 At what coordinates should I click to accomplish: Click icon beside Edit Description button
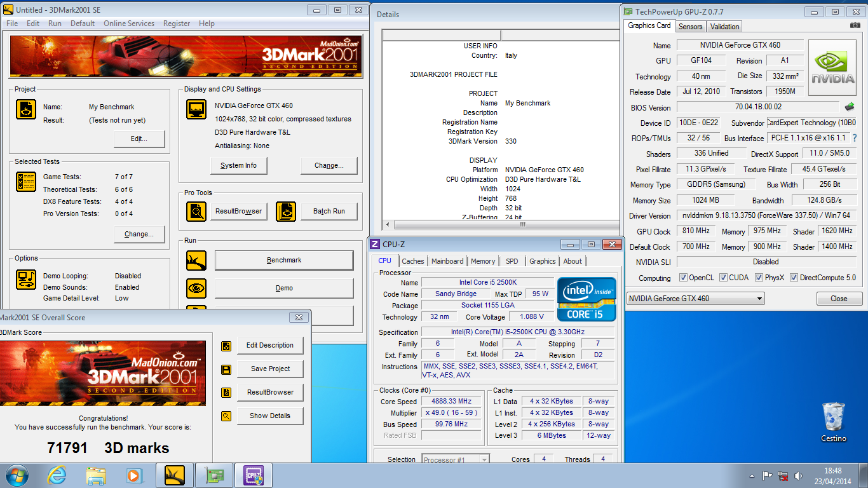pos(226,346)
